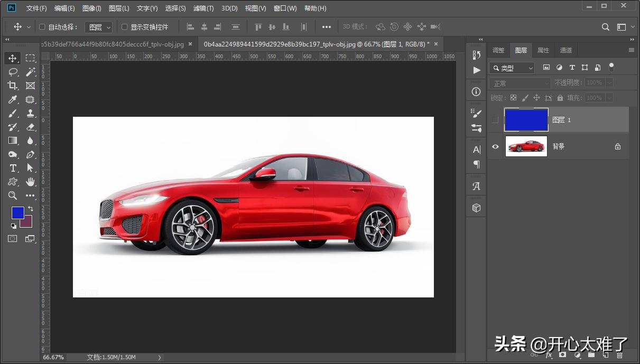Switch to the 属性 panel tab
640x364 pixels.
coord(543,50)
